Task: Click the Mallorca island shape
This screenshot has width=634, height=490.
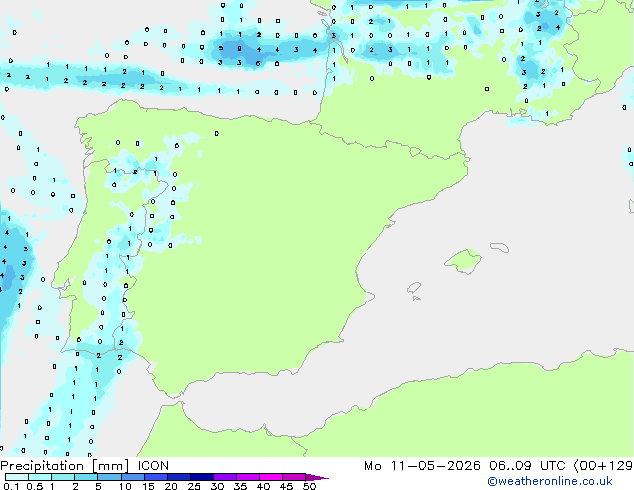Action: 463,261
